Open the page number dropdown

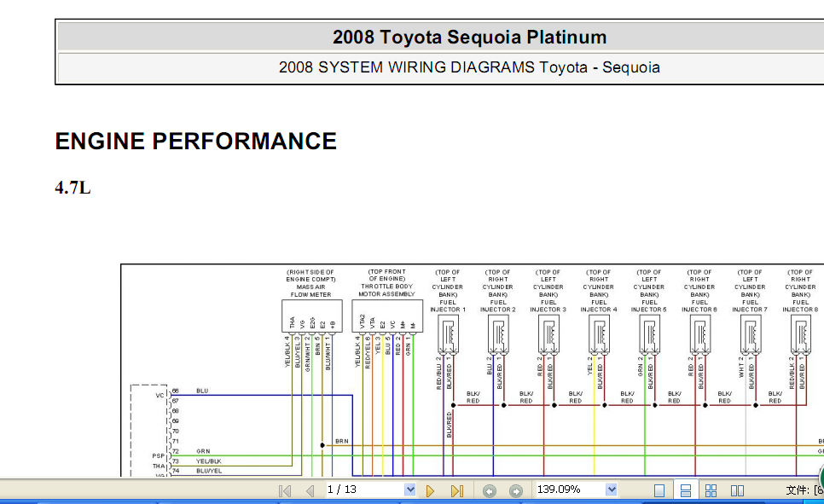coord(410,490)
